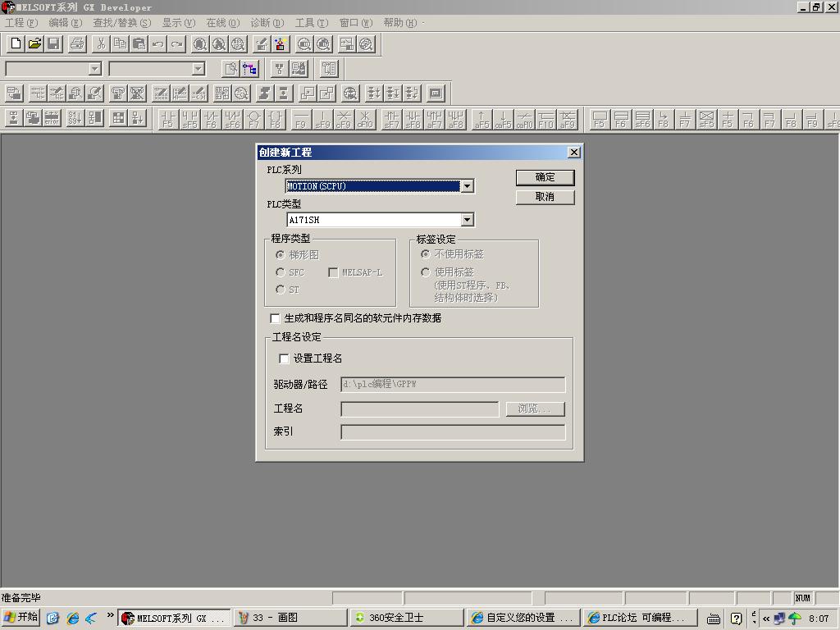Open the 编辑 menu

pyautogui.click(x=66, y=23)
